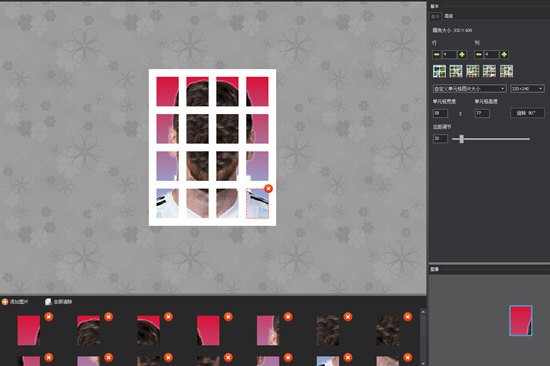Decrease column count with minus button

coord(479,54)
